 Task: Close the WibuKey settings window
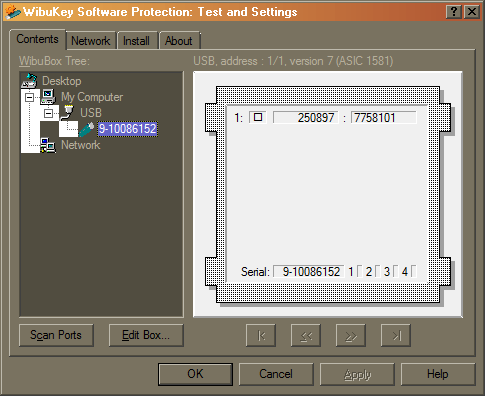tap(472, 12)
